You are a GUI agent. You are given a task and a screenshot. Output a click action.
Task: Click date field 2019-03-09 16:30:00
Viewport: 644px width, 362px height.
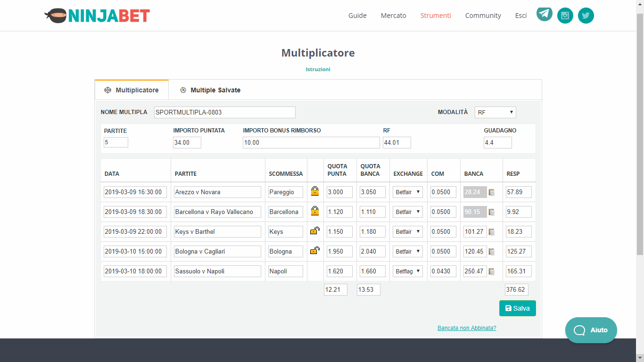(x=135, y=192)
